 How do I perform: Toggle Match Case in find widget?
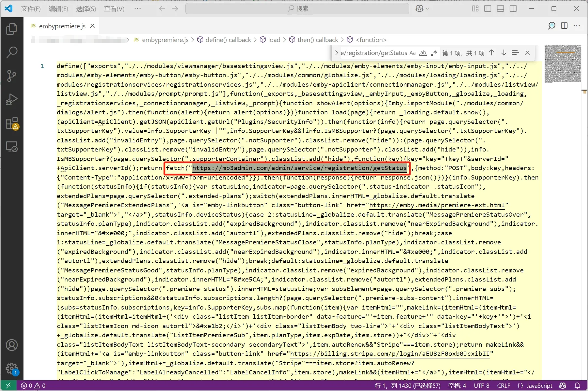[x=413, y=53]
